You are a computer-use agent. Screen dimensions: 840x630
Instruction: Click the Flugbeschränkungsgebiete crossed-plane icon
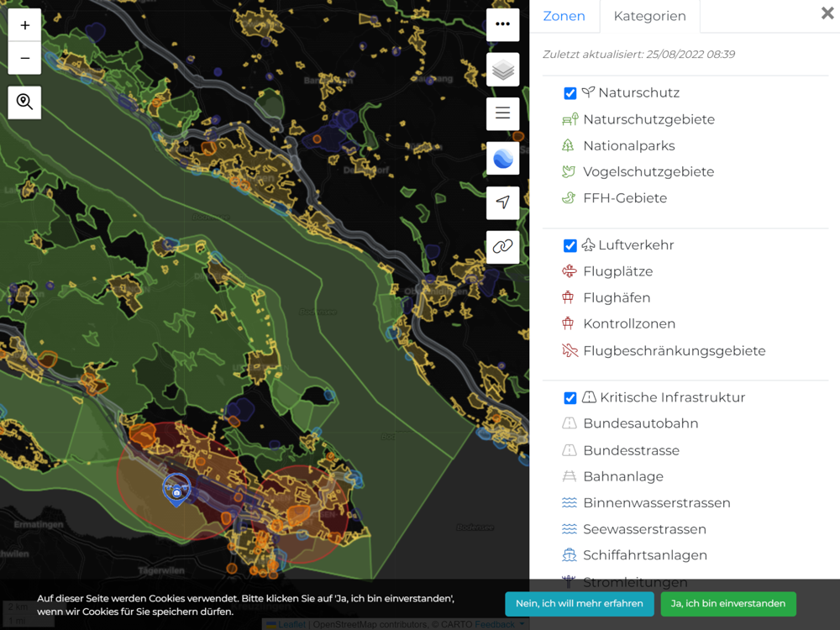(570, 350)
